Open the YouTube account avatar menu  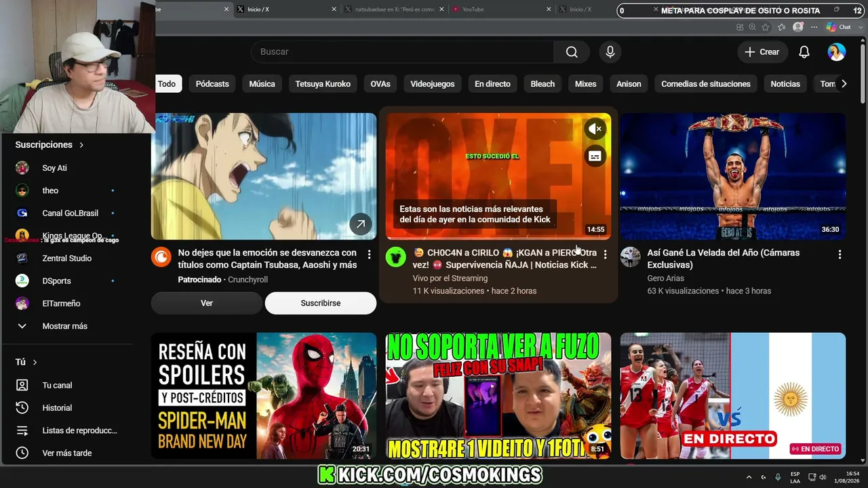coord(837,52)
